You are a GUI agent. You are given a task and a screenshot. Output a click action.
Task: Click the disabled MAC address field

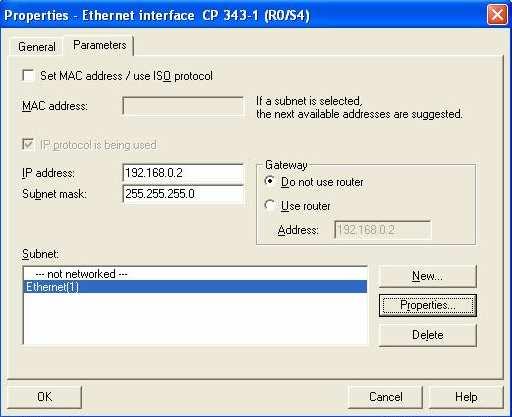pos(183,106)
